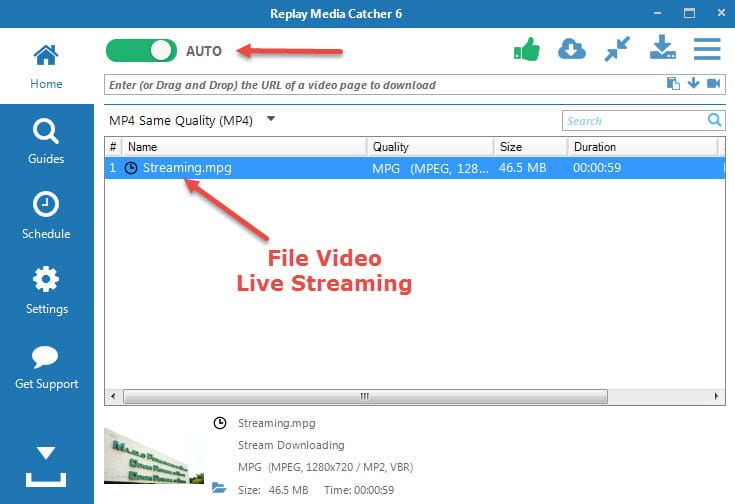Image resolution: width=735 pixels, height=504 pixels.
Task: Click the clock status icon in Streaming.mpg row
Action: pyautogui.click(x=131, y=168)
